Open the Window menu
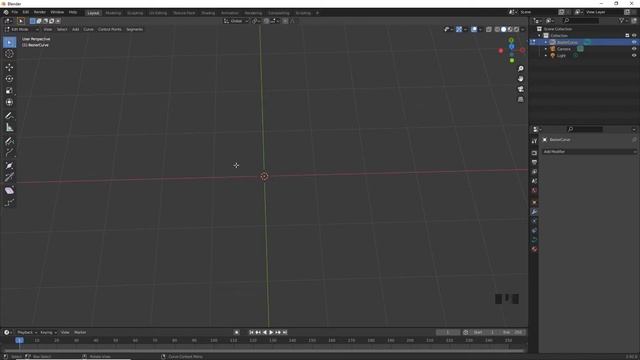The image size is (640, 360). click(x=57, y=12)
